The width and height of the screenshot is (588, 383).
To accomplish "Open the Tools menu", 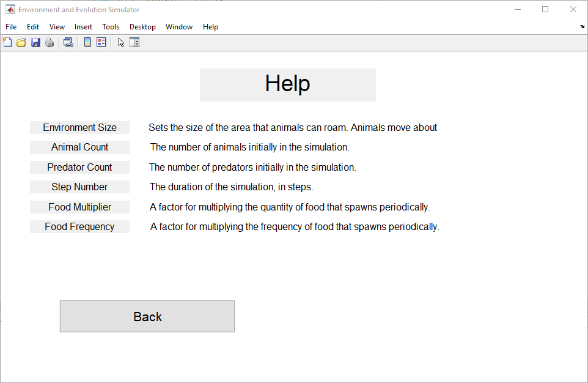I will click(x=111, y=27).
